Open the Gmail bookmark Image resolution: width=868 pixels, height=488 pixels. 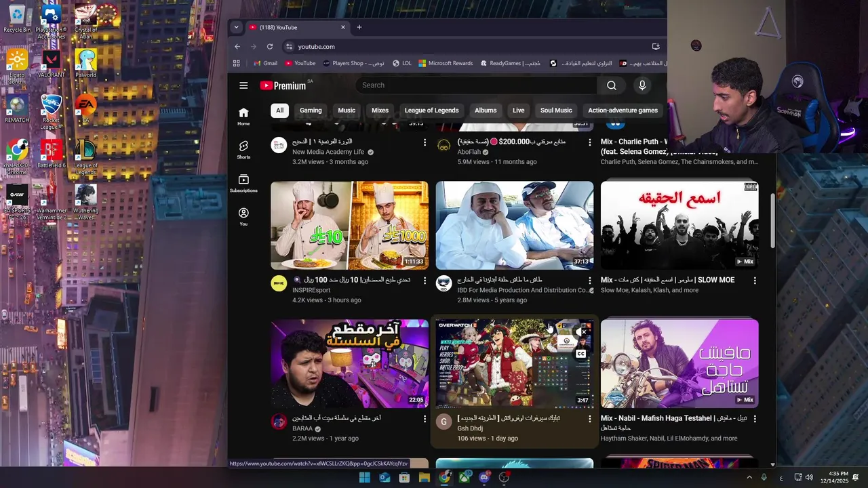265,63
